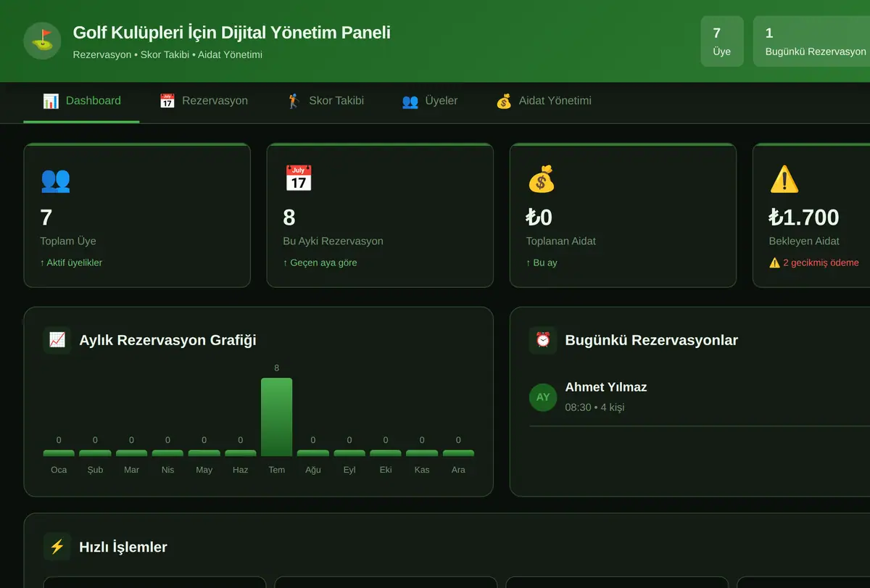The image size is (870, 588).
Task: Click the chart icon on Dashboard tab
Action: (51, 101)
